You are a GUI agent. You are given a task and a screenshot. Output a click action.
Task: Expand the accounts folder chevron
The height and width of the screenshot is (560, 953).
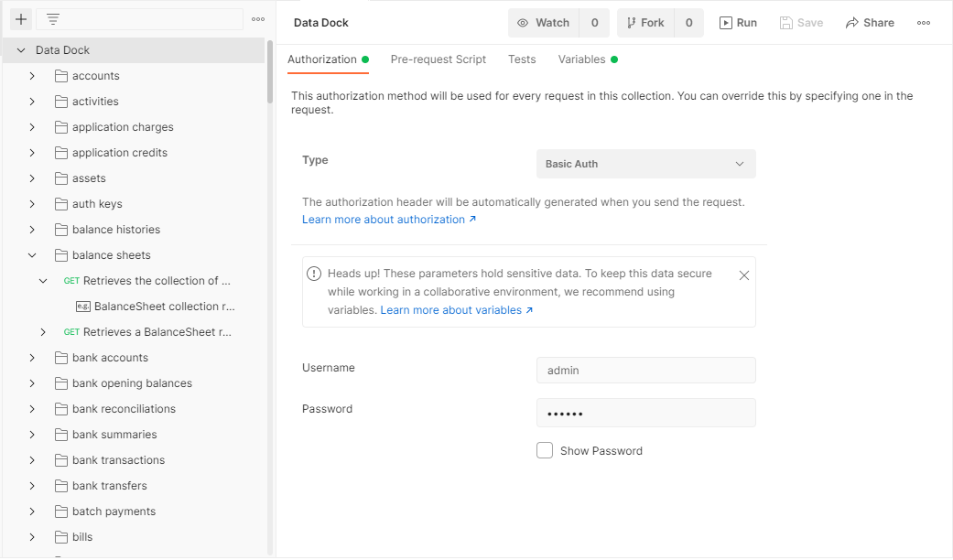point(32,76)
